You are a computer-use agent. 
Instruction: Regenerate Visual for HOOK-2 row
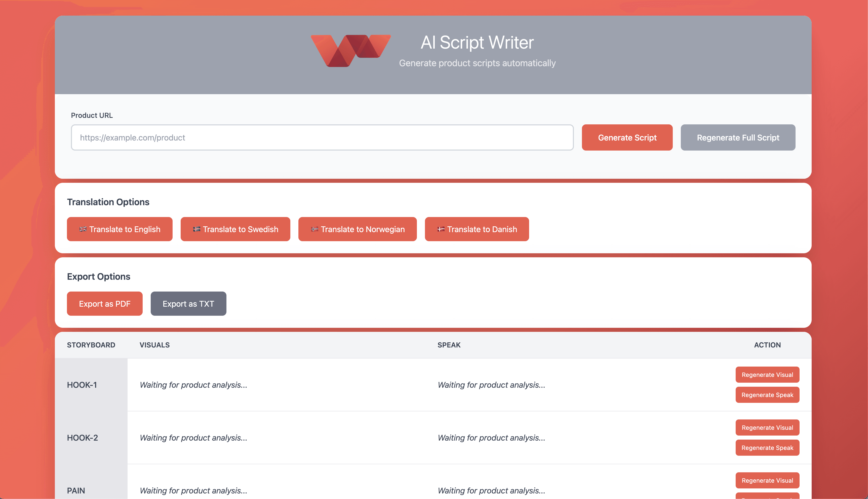[x=767, y=427]
